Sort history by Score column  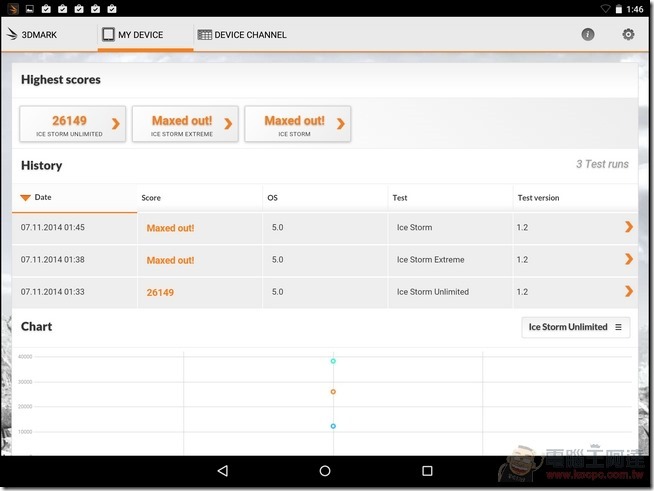[x=200, y=198]
